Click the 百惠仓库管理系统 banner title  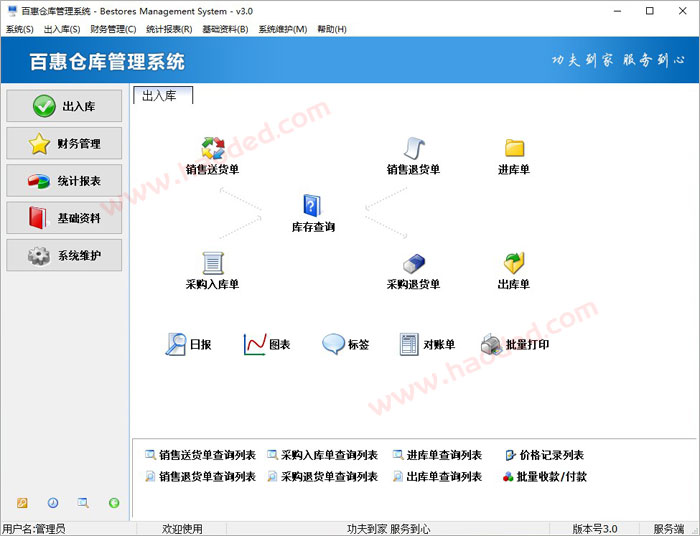coord(107,62)
